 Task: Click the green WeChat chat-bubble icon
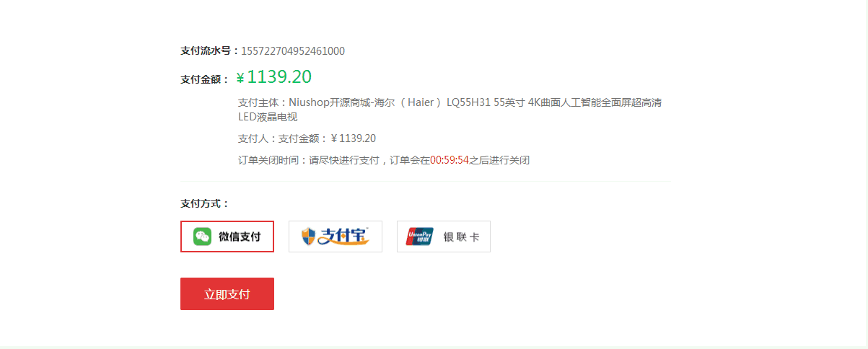(203, 237)
